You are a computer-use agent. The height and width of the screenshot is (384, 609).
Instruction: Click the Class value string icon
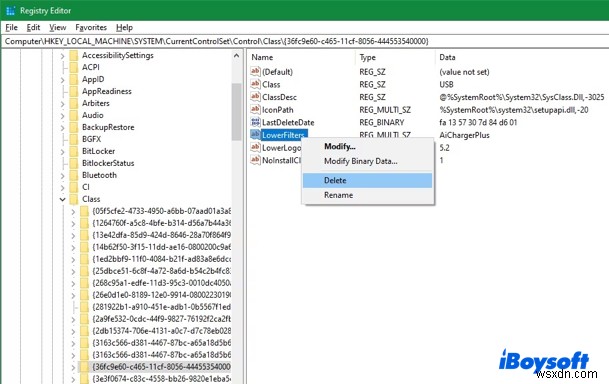(x=255, y=84)
